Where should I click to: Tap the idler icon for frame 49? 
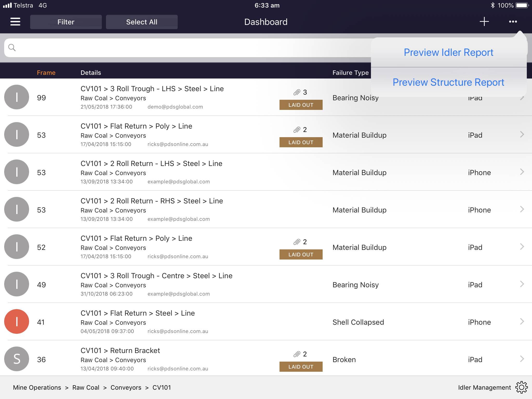(17, 284)
